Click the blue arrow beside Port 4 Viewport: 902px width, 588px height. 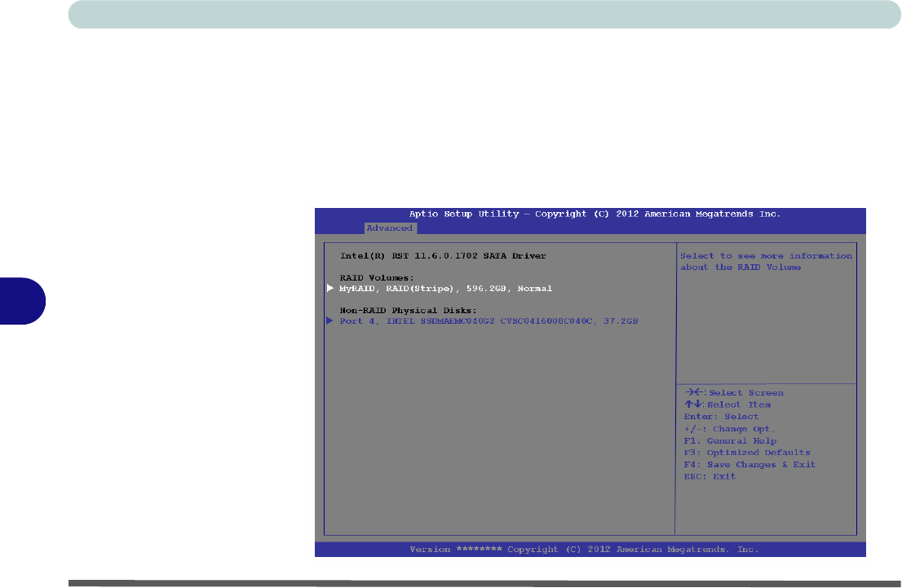tap(330, 321)
